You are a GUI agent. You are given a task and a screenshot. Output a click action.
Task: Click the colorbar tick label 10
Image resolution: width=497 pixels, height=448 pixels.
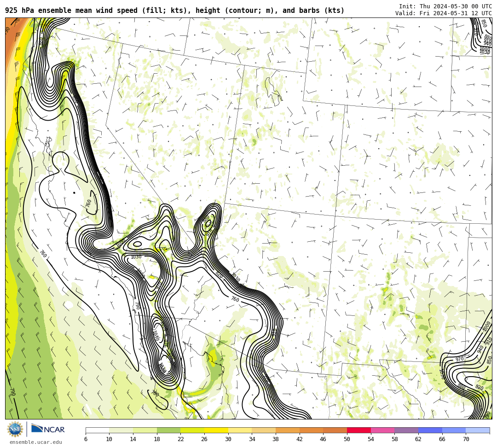click(110, 439)
